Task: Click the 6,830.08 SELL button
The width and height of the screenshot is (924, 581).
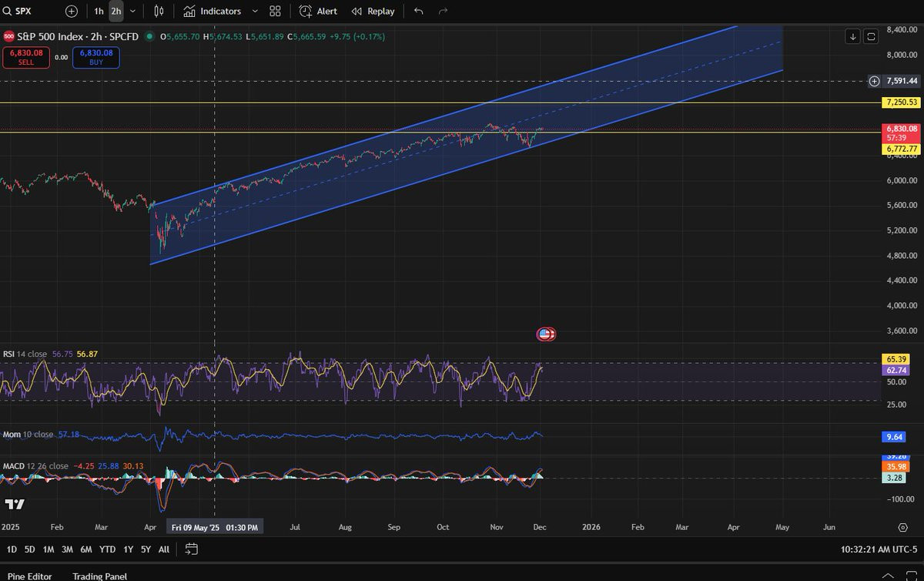Action: (x=26, y=57)
